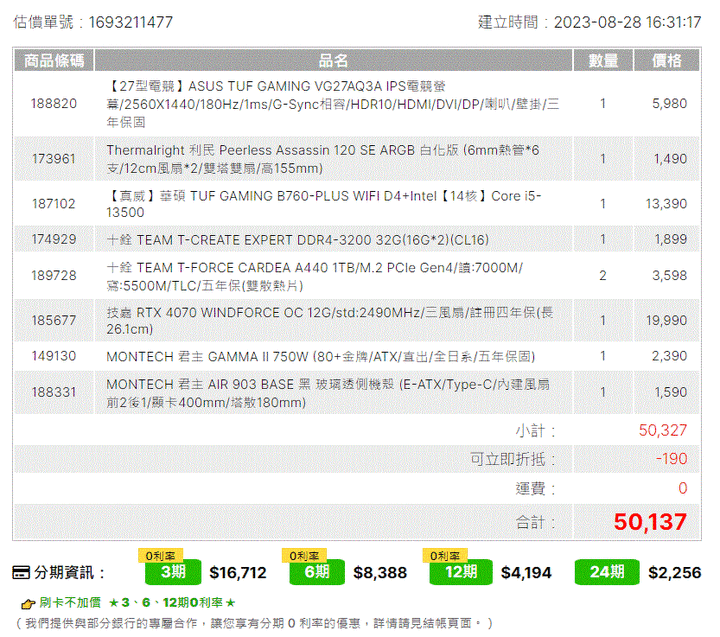
Task: Click TUF GAMING B760-PLUS WIFI product name
Action: coord(324,204)
